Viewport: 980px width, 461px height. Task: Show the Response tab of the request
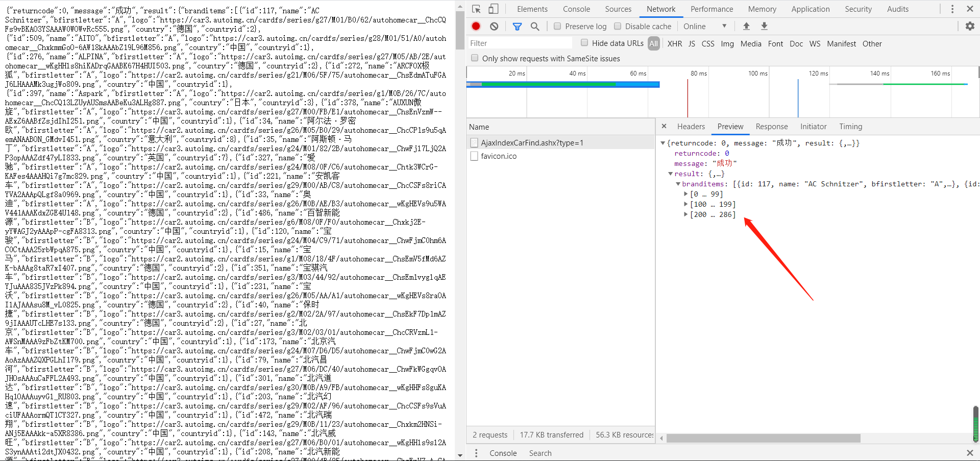[x=772, y=127]
